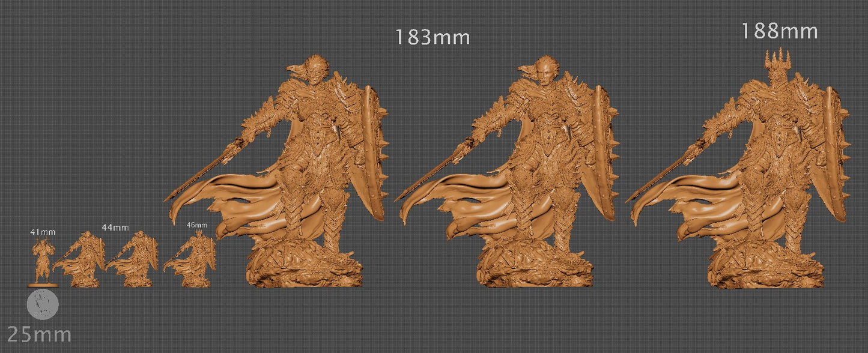Select the 25mm reference coin
868x353 pixels.
pos(42,304)
